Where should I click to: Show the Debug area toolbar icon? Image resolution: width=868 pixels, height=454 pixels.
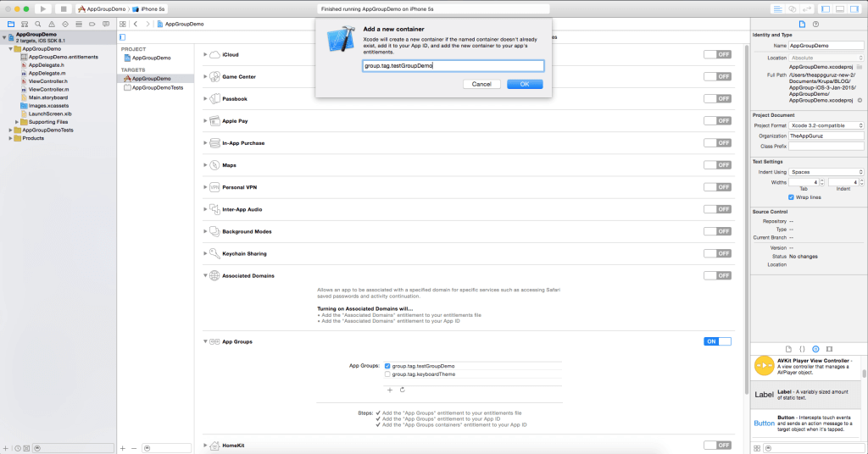[x=840, y=8]
